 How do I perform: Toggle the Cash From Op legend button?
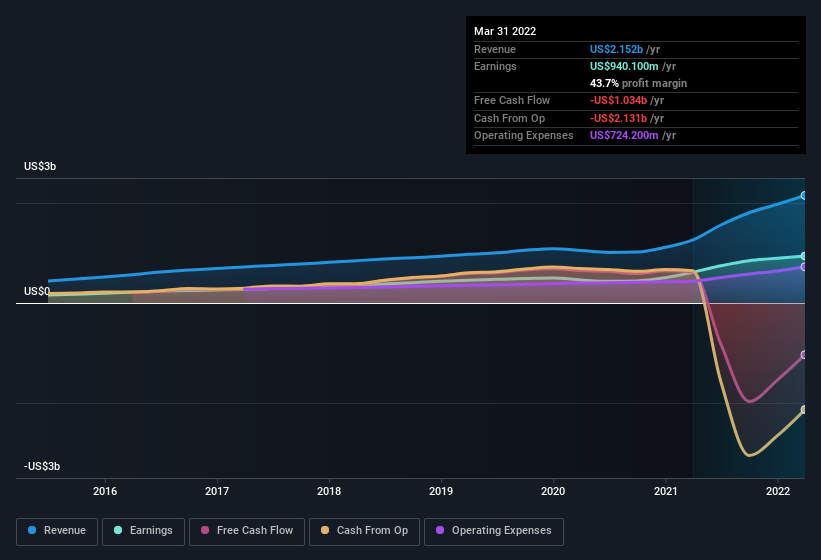[364, 532]
